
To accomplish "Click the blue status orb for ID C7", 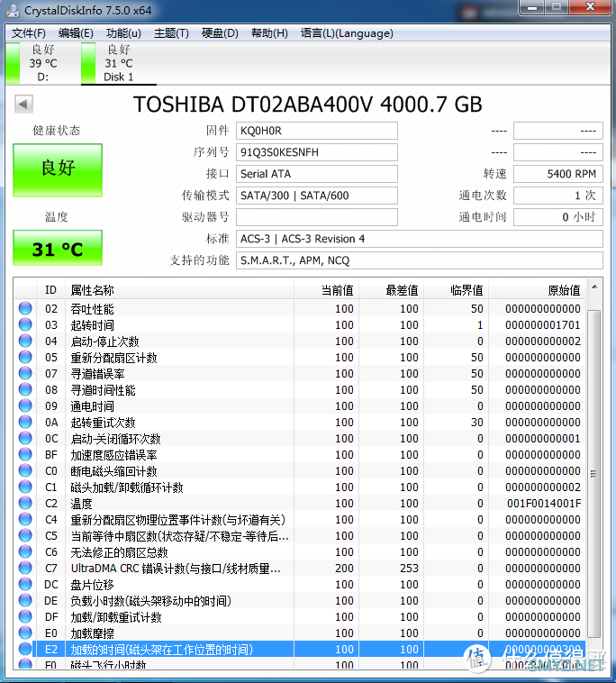I will (x=25, y=568).
